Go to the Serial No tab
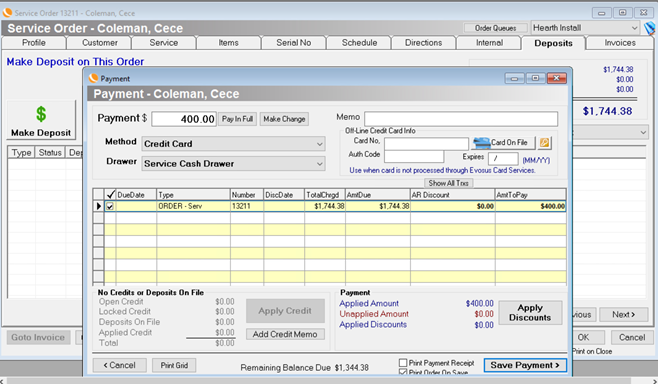This screenshot has width=658, height=384. [x=293, y=43]
